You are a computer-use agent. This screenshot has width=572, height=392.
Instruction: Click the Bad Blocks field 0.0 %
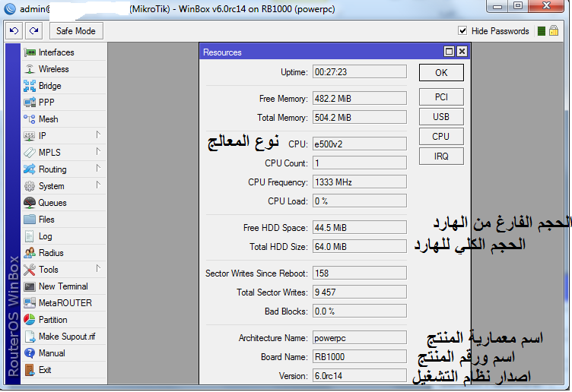(x=360, y=311)
